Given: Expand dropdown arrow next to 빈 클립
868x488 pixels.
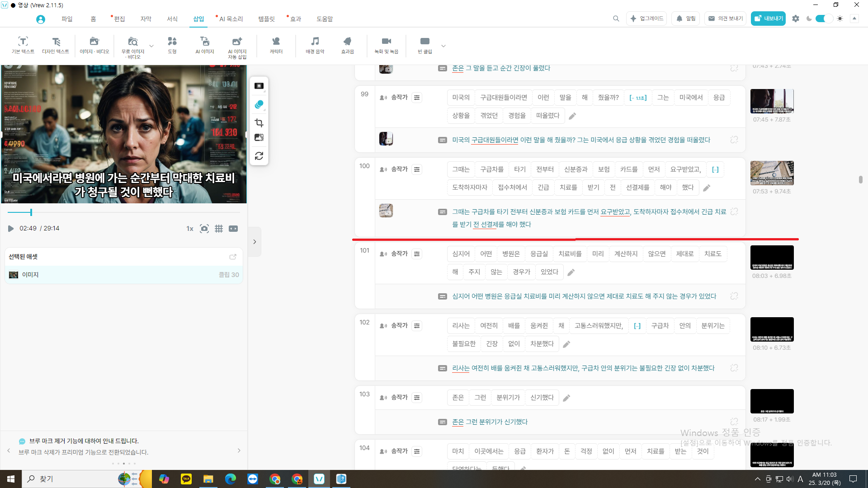Looking at the screenshot, I should pyautogui.click(x=443, y=46).
